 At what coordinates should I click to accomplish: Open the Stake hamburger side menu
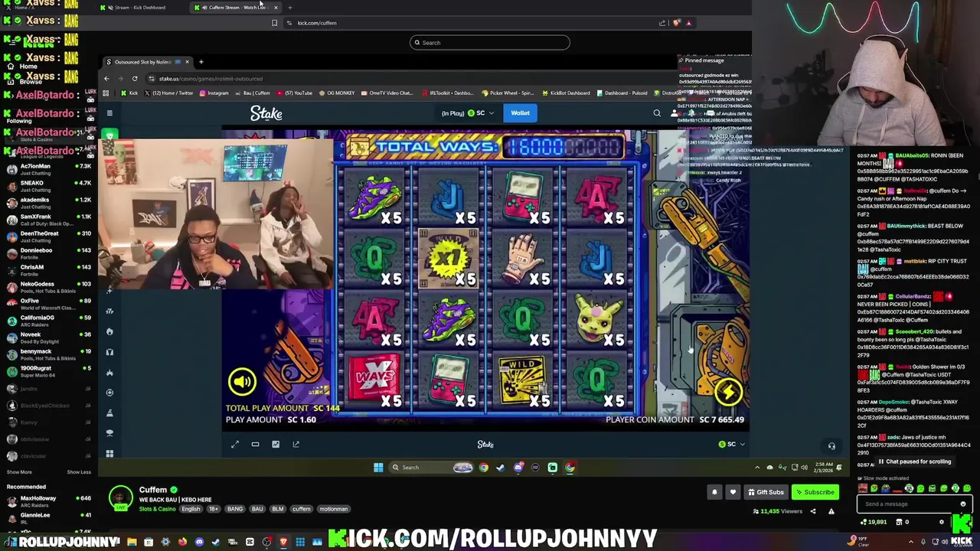tap(109, 113)
